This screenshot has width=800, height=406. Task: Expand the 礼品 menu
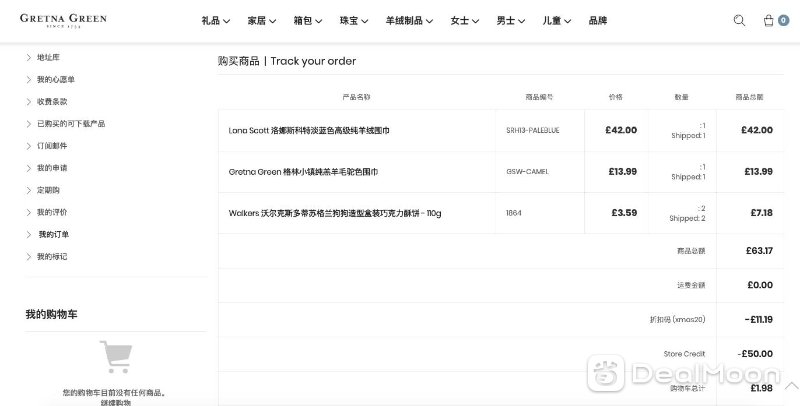215,20
